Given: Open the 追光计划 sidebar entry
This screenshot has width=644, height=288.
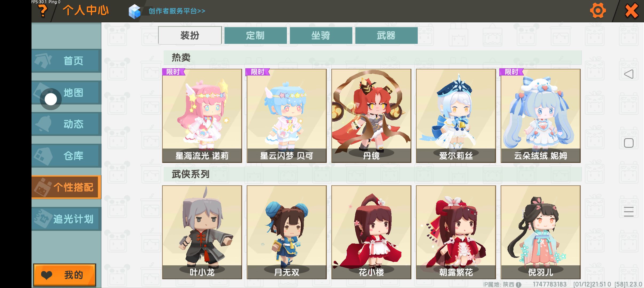Looking at the screenshot, I should 66,219.
